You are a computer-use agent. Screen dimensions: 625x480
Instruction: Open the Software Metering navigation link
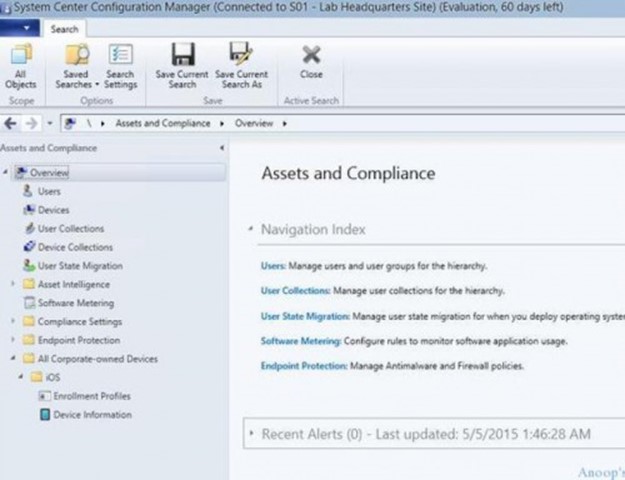301,341
